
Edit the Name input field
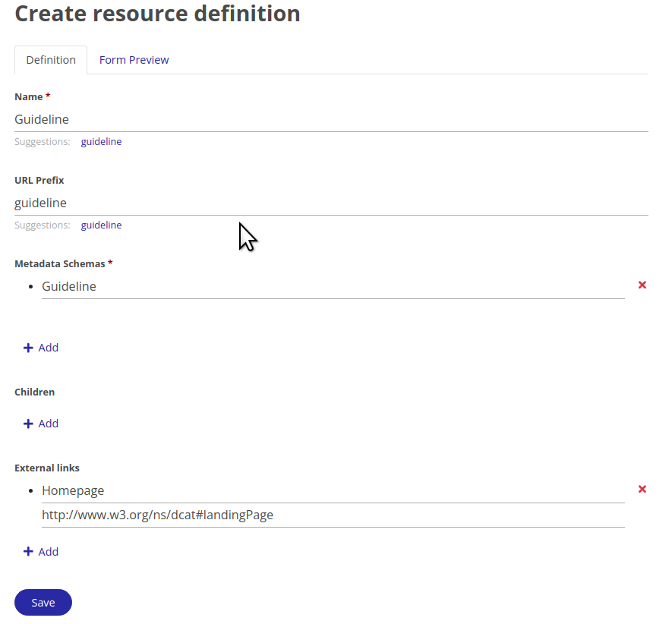tap(331, 120)
